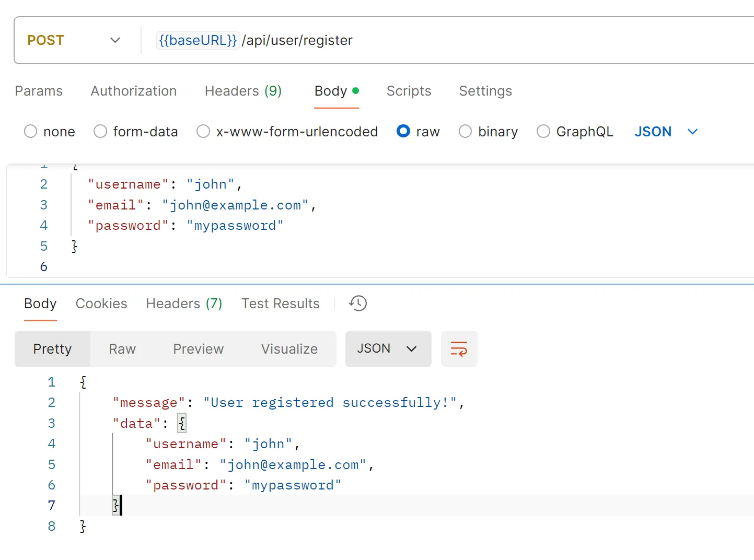Open the request body JSON language dropdown

point(666,131)
